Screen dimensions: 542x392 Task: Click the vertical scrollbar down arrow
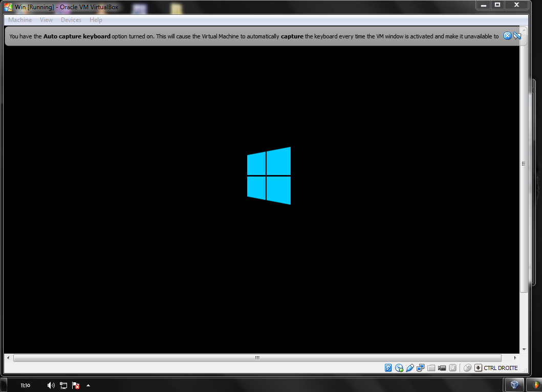coord(524,350)
